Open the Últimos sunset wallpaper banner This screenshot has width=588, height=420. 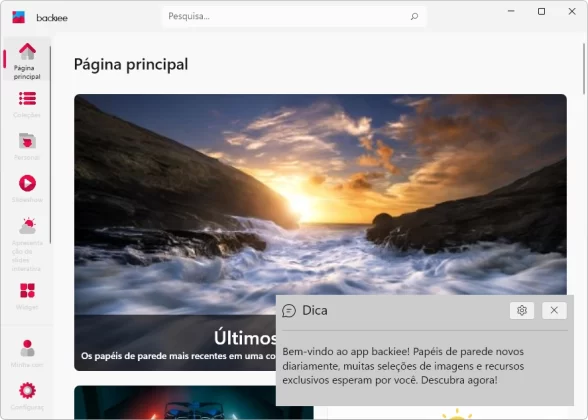[x=320, y=232]
